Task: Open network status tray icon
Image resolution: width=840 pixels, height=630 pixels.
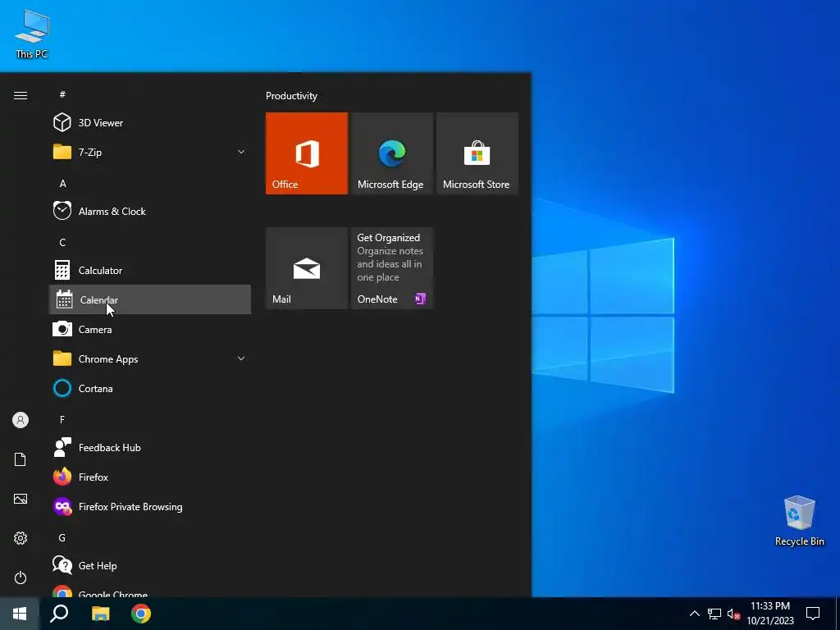Action: [714, 614]
